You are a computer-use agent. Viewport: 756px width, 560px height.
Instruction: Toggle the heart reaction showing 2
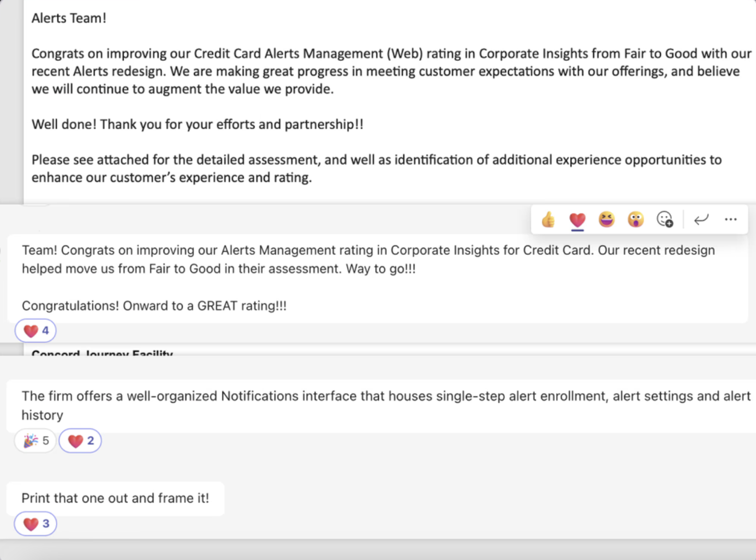(x=81, y=441)
